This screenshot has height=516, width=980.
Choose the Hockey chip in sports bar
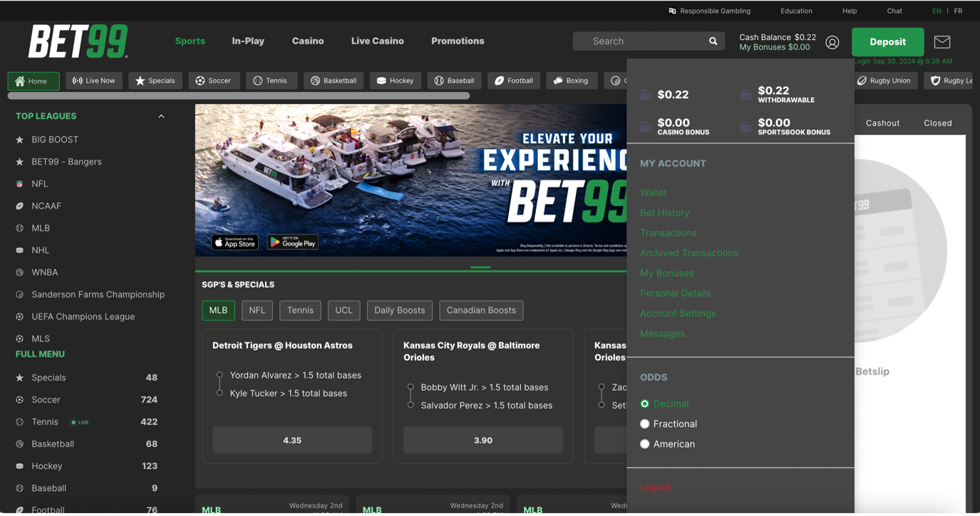(x=396, y=81)
